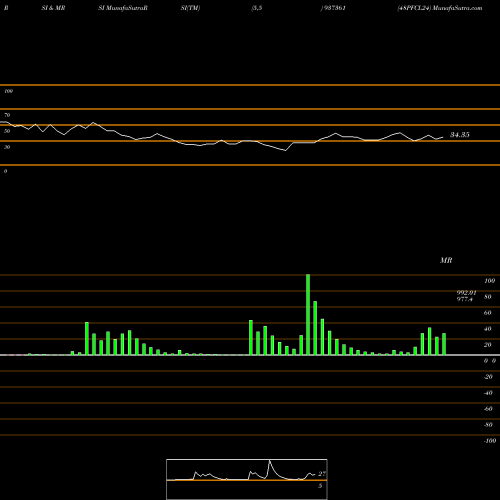Click the 937361 header text
The image size is (500, 500).
335,8
